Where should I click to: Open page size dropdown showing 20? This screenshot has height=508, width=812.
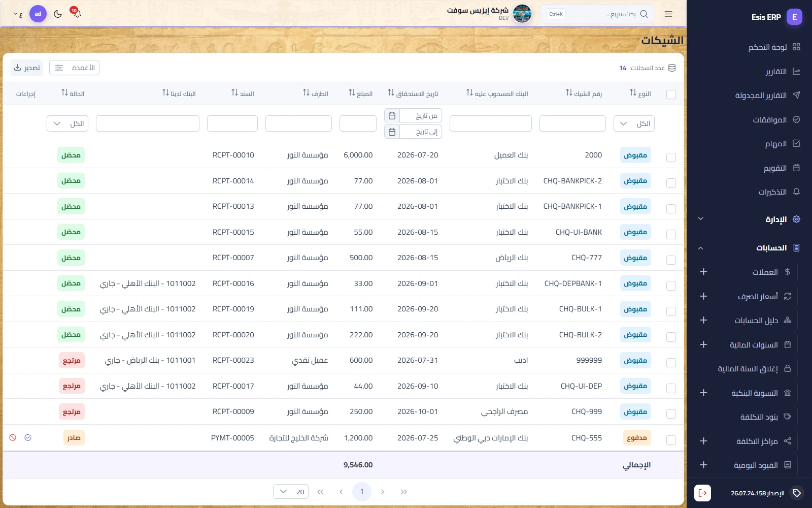291,492
